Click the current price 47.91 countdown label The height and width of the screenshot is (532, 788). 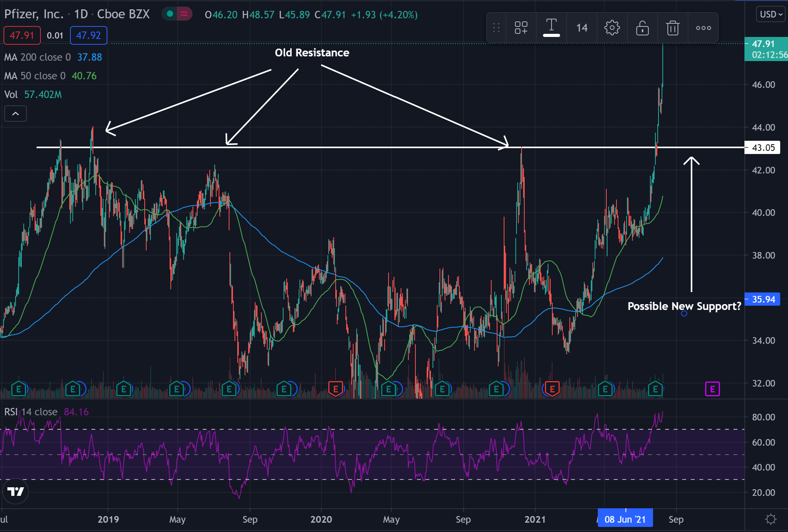pyautogui.click(x=766, y=49)
